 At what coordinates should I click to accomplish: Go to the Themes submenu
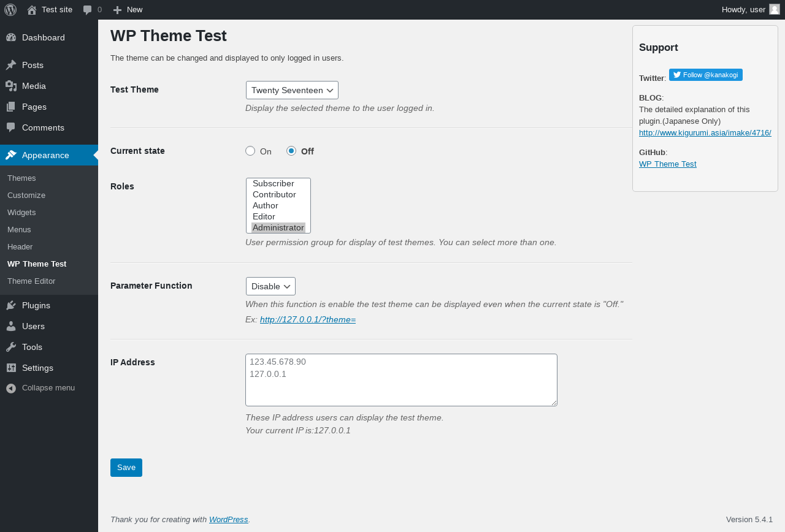[x=49, y=178]
